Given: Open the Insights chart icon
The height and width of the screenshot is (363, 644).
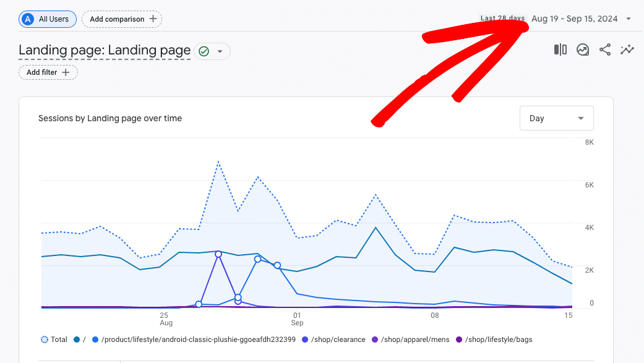Looking at the screenshot, I should (x=583, y=50).
